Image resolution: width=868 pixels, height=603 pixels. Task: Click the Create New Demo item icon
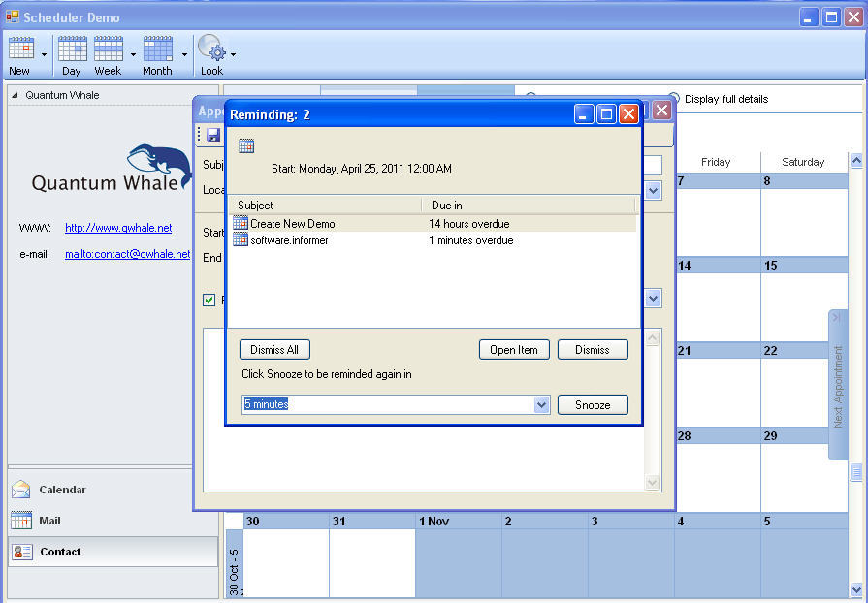241,224
